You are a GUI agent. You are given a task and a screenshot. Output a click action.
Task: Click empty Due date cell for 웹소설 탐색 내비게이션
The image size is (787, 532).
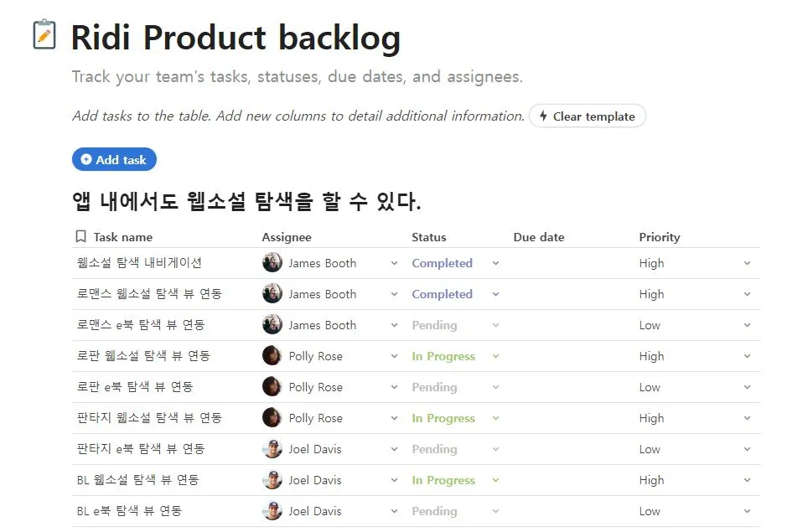coord(572,263)
